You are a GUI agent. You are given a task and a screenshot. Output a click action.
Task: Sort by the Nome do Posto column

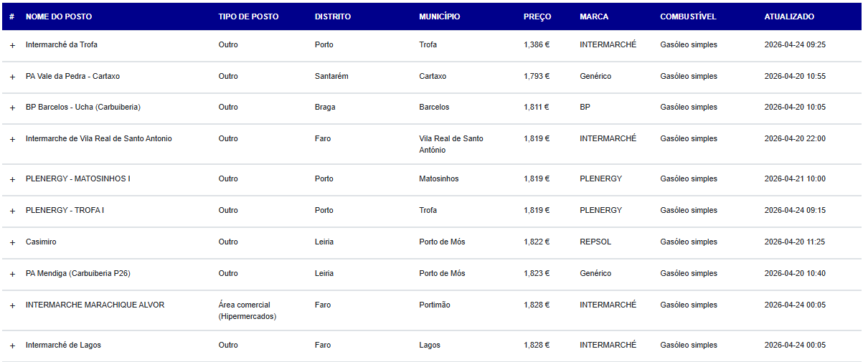click(x=59, y=16)
